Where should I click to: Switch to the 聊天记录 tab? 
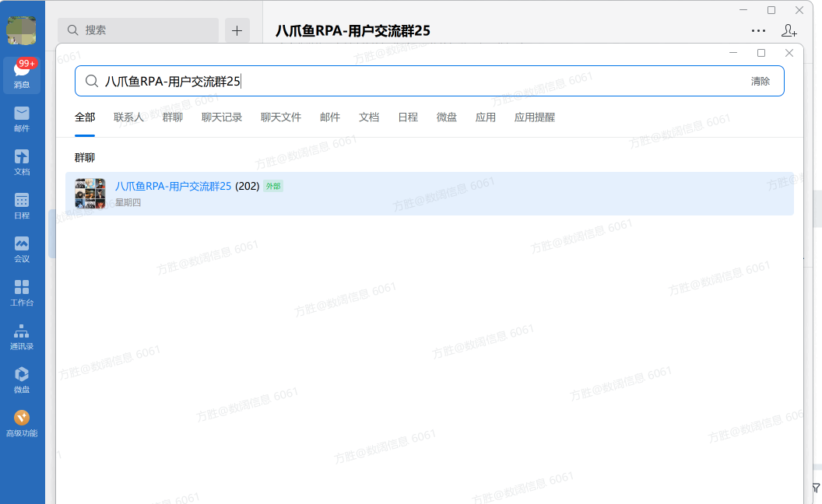(x=222, y=117)
